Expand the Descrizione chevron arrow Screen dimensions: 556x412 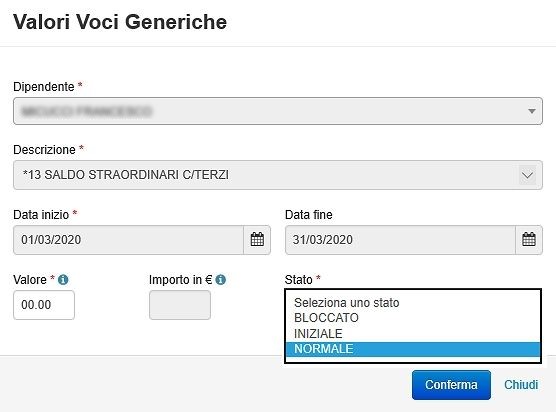click(x=527, y=175)
